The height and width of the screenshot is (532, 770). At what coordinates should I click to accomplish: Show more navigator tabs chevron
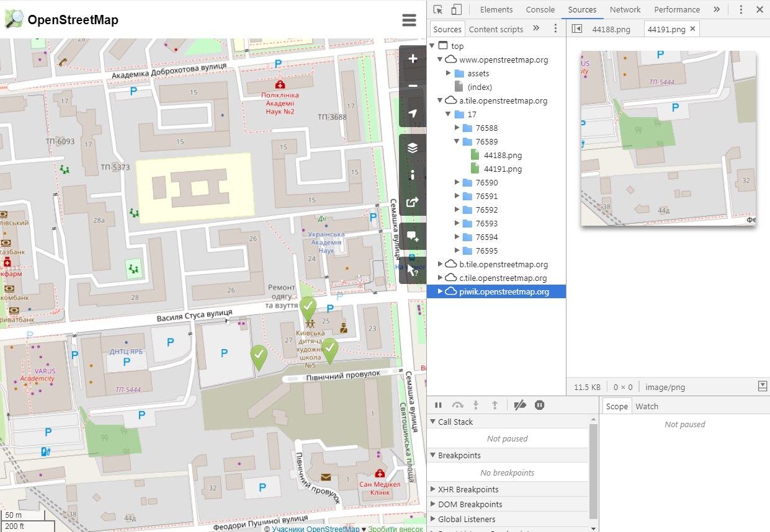tap(536, 29)
